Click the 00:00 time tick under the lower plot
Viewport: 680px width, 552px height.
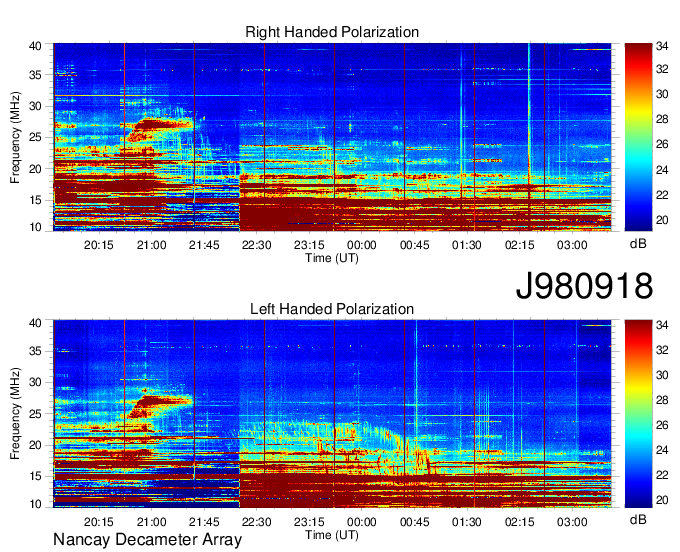362,522
